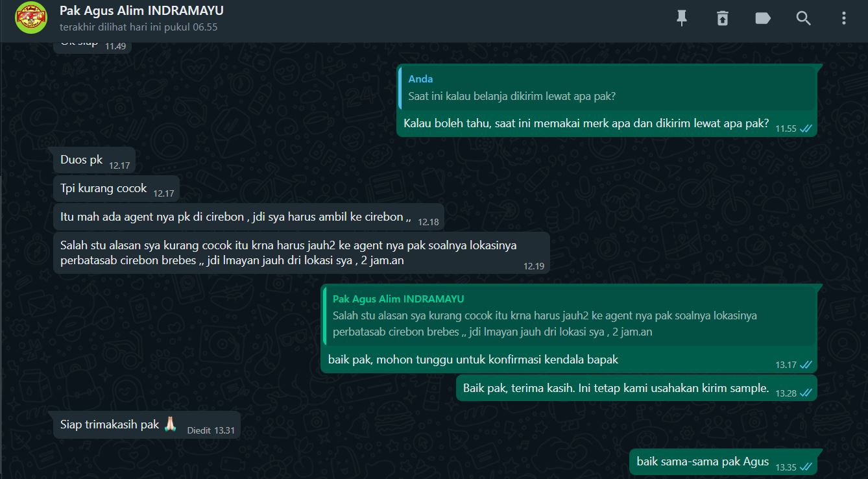The width and height of the screenshot is (868, 479).
Task: Jump to quoted Pak Agus Alim INDRAMAYU message
Action: (x=568, y=315)
